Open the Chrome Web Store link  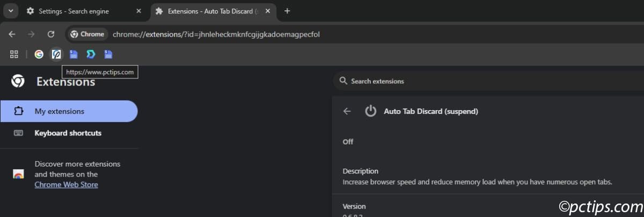(66, 184)
